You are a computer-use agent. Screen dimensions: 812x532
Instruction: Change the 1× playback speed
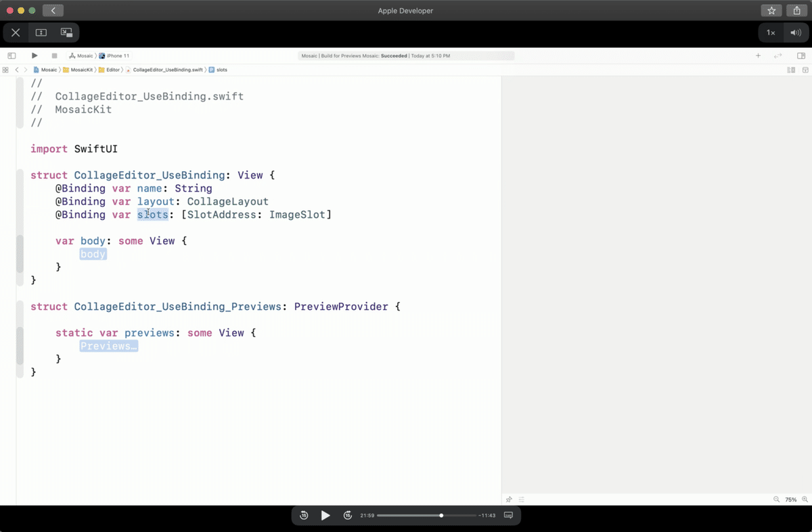point(771,32)
